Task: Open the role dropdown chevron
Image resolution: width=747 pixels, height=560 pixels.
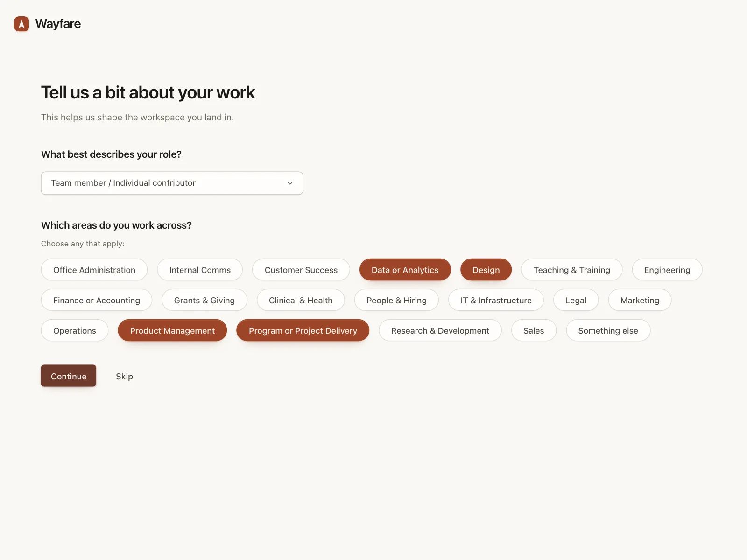Action: point(290,183)
